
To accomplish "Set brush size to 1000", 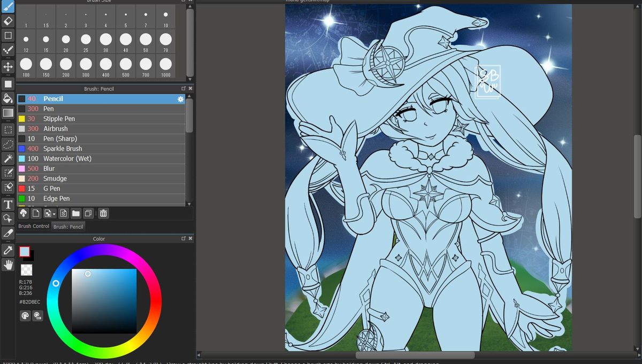I will [166, 66].
